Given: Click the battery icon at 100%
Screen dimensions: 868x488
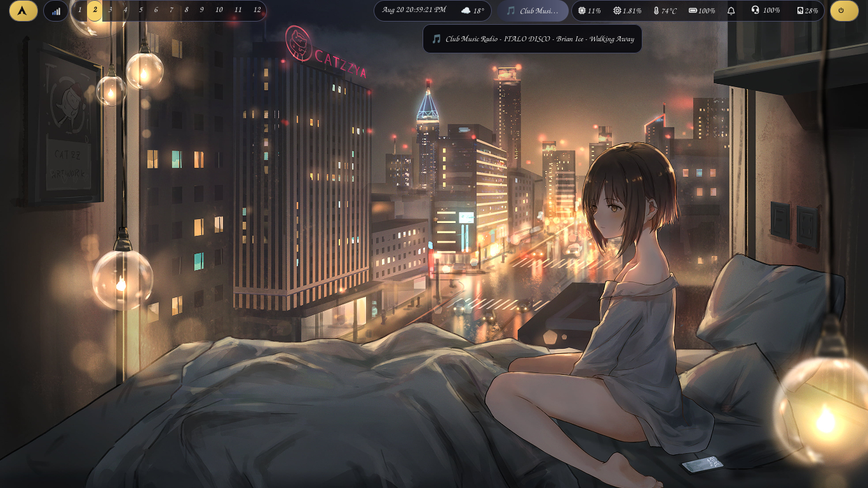Looking at the screenshot, I should [693, 11].
